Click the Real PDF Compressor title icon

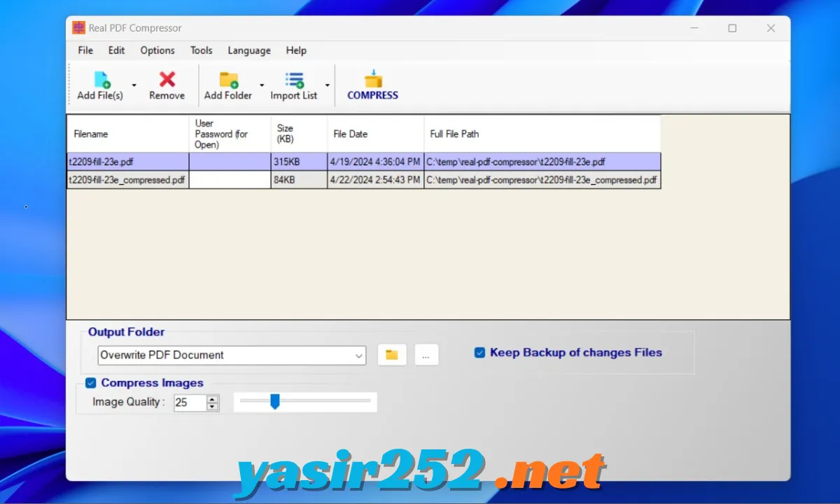pos(78,28)
